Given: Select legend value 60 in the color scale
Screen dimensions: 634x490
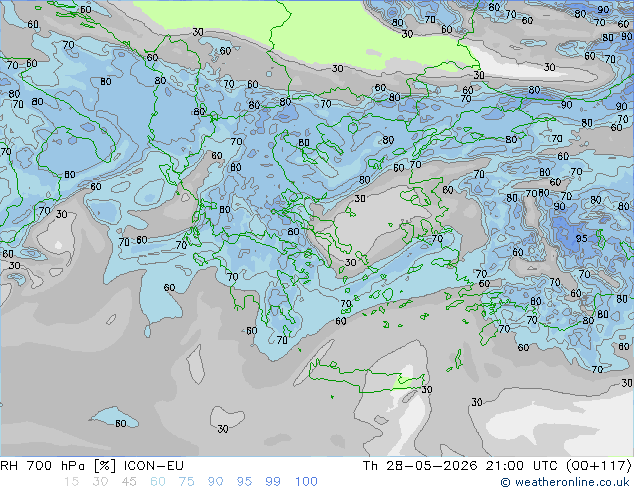Looking at the screenshot, I should click(158, 482).
